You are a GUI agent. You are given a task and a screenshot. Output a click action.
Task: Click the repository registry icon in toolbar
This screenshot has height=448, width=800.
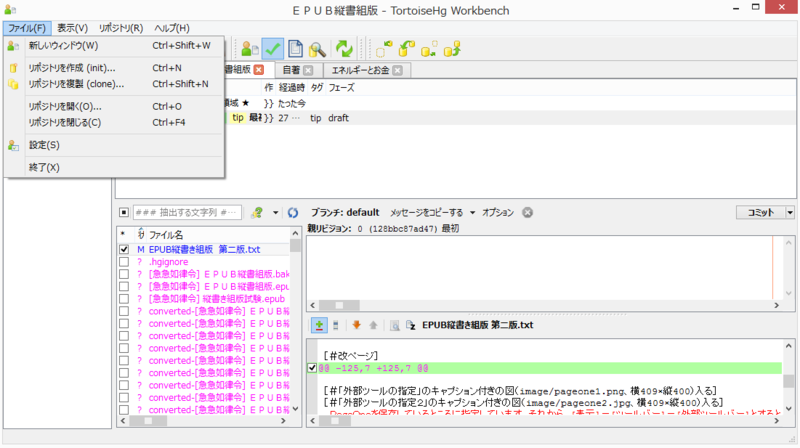249,49
